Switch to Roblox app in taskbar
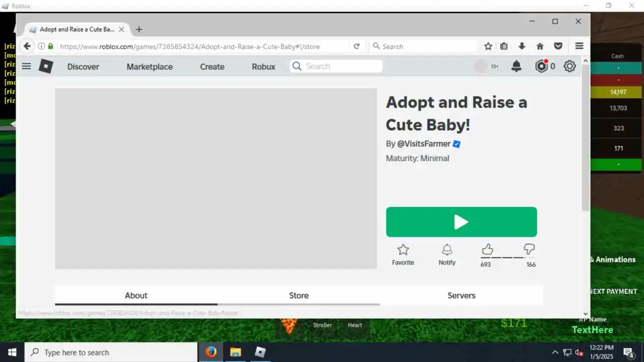The height and width of the screenshot is (362, 644). 260,352
